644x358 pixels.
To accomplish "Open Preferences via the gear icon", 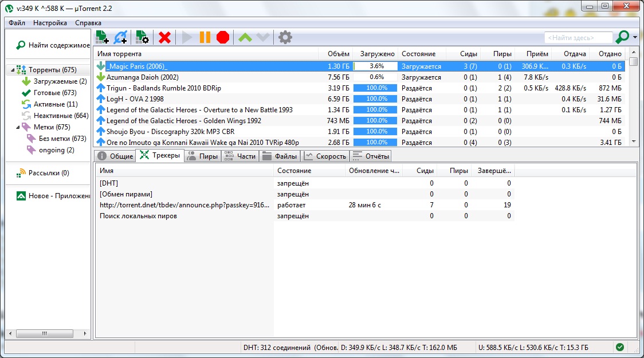I will [x=285, y=38].
